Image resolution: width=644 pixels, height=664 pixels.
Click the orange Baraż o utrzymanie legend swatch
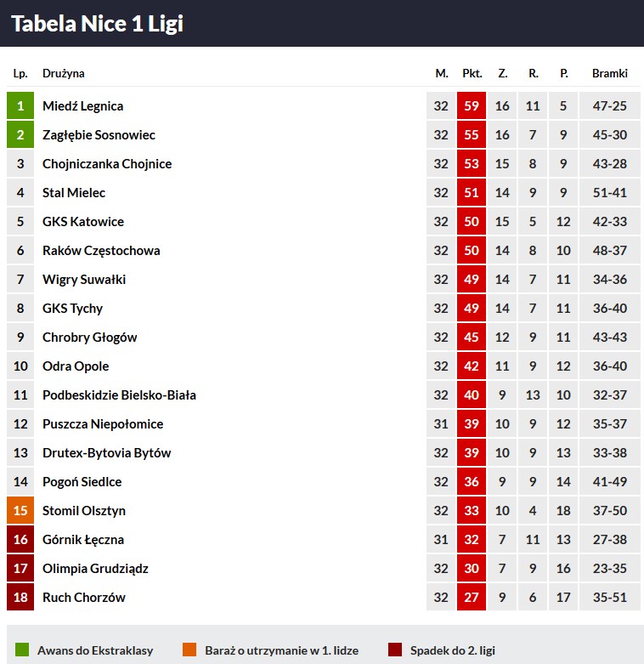coord(189,650)
